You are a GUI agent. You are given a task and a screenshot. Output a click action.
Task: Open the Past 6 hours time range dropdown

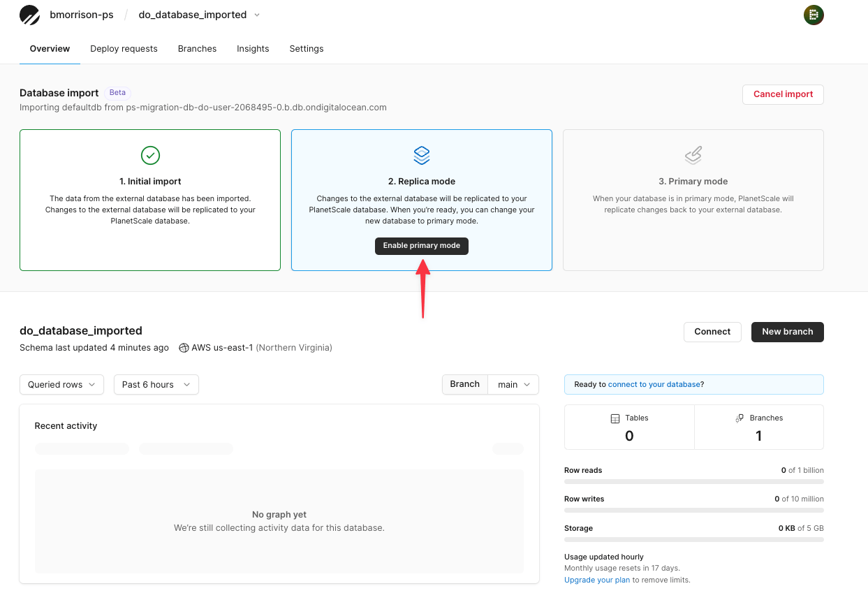[156, 384]
